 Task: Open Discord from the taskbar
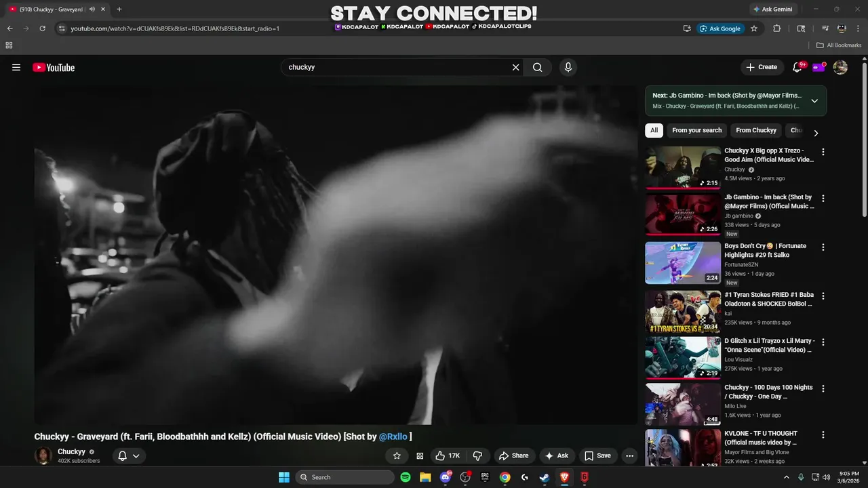(446, 477)
